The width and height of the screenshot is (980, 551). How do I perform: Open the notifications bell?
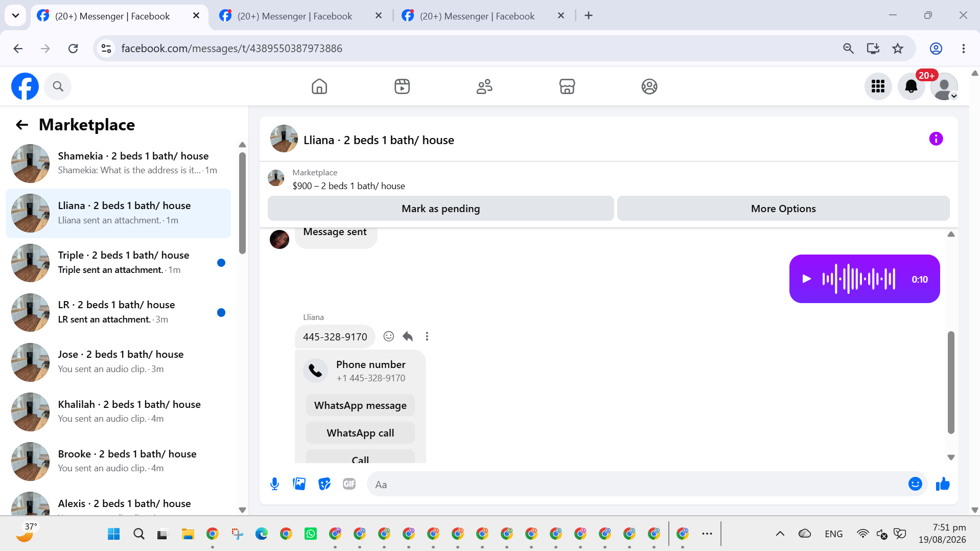click(x=911, y=86)
